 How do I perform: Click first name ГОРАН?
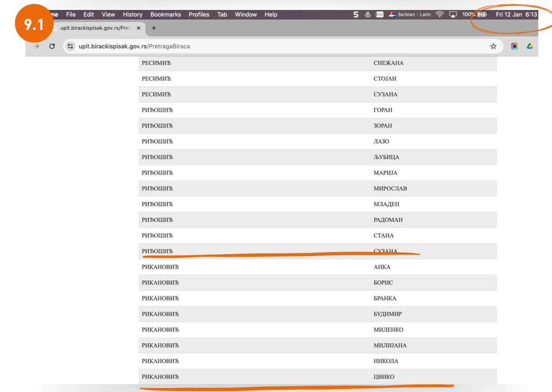383,110
